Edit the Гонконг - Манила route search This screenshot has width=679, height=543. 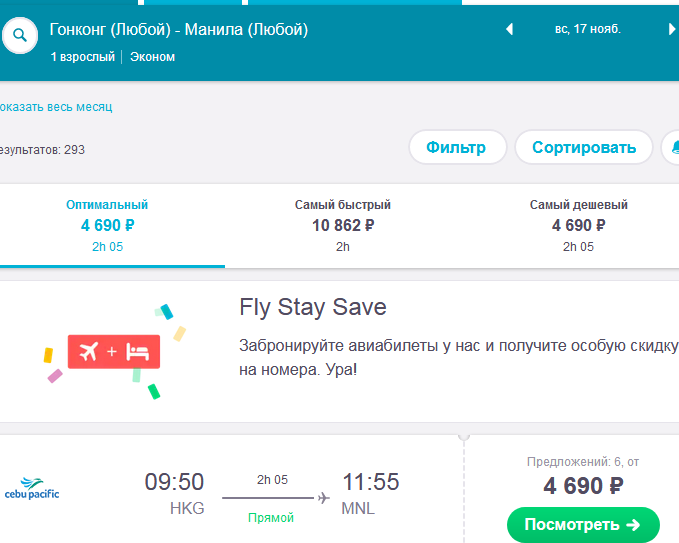(x=178, y=30)
